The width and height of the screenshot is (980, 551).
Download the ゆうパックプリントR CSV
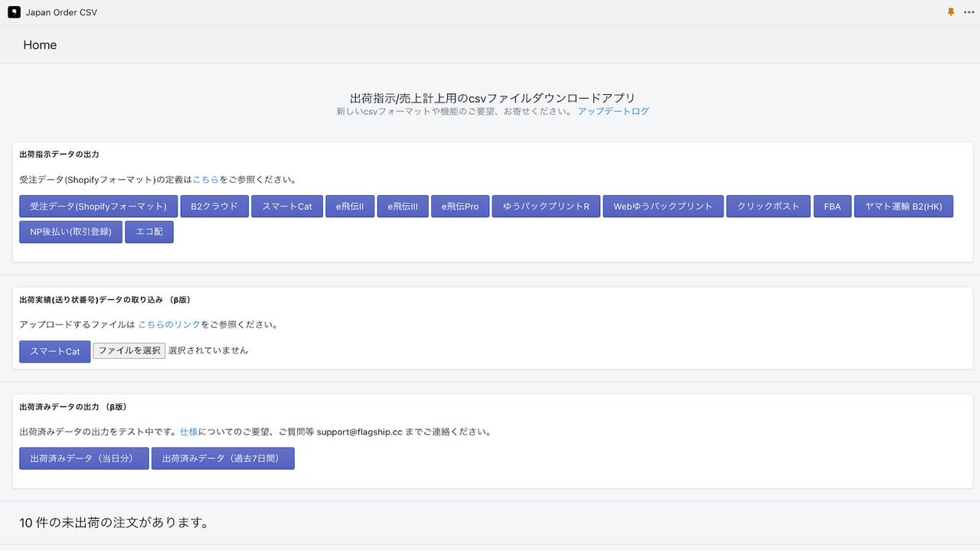point(546,206)
